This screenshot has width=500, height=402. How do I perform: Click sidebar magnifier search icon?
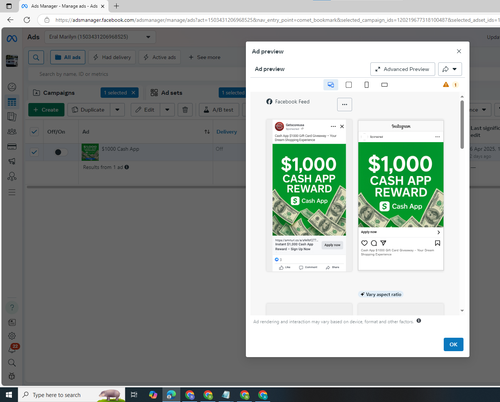[x=12, y=363]
